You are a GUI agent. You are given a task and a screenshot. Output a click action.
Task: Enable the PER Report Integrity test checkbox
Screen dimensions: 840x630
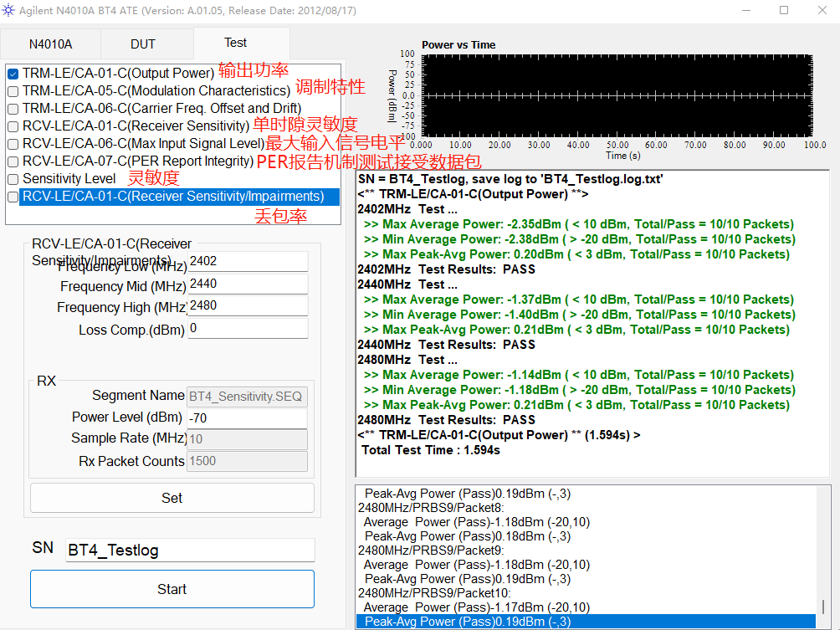(13, 161)
